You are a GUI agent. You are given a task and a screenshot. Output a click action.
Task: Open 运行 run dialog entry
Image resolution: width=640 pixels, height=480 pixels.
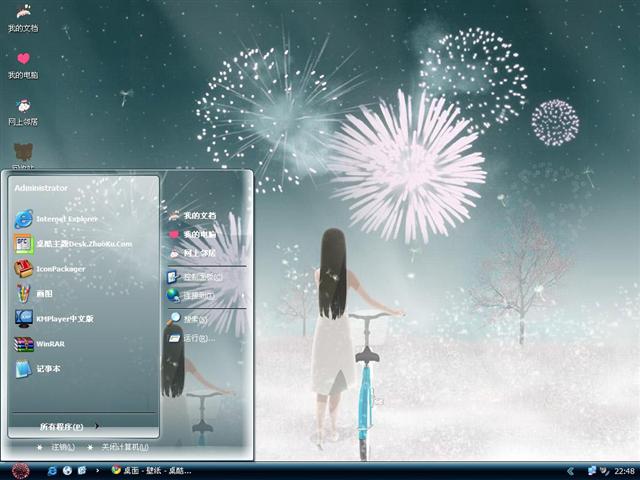point(192,338)
